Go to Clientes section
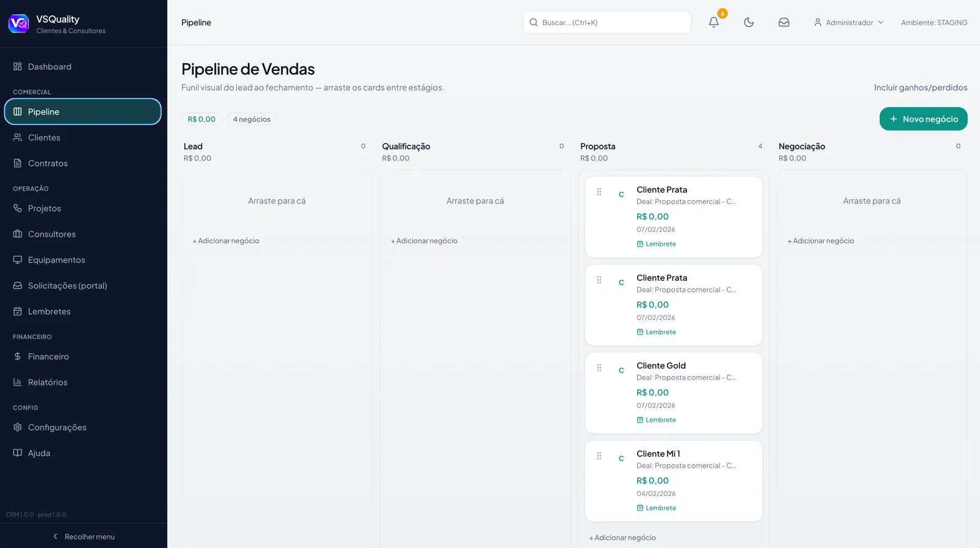The height and width of the screenshot is (548, 980). (83, 138)
